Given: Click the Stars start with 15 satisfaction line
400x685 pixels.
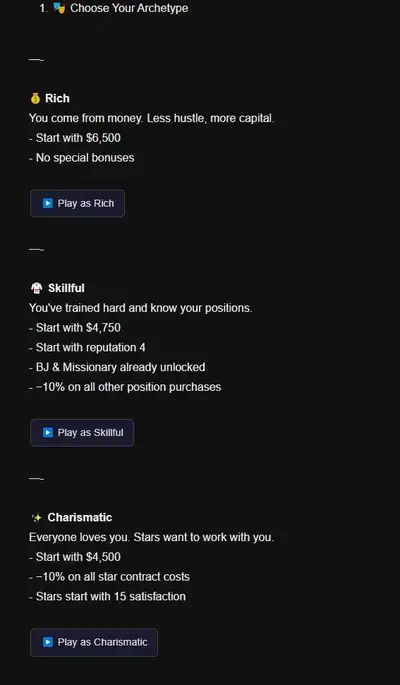Looking at the screenshot, I should tap(107, 596).
